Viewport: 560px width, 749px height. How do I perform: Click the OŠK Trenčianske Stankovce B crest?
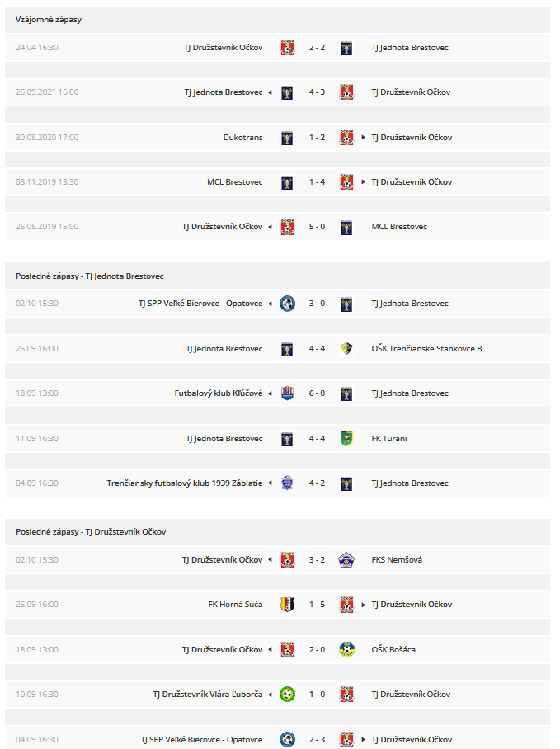tap(346, 348)
